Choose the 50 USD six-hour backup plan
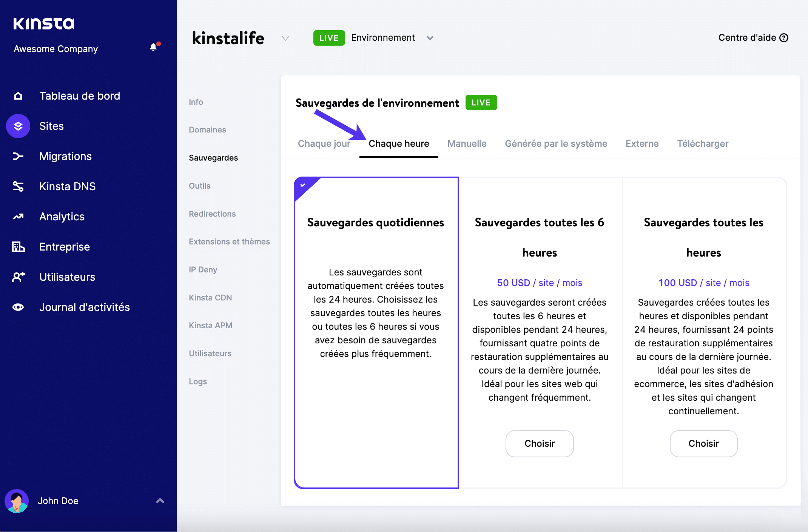808x532 pixels. pyautogui.click(x=539, y=444)
